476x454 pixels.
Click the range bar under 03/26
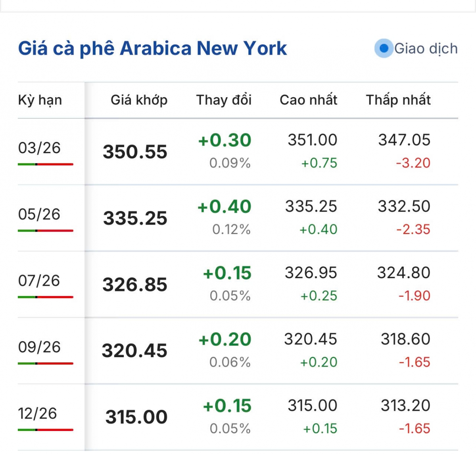pos(45,164)
